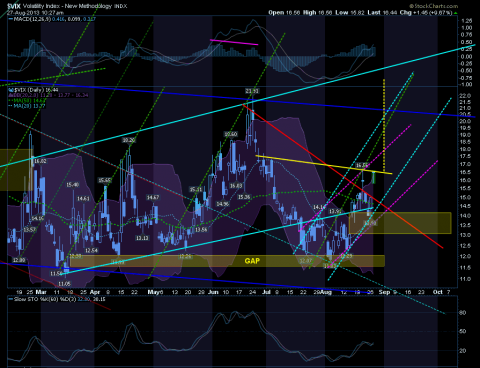Click the 'Last' value in header
The width and height of the screenshot is (480, 368).
[x=389, y=13]
